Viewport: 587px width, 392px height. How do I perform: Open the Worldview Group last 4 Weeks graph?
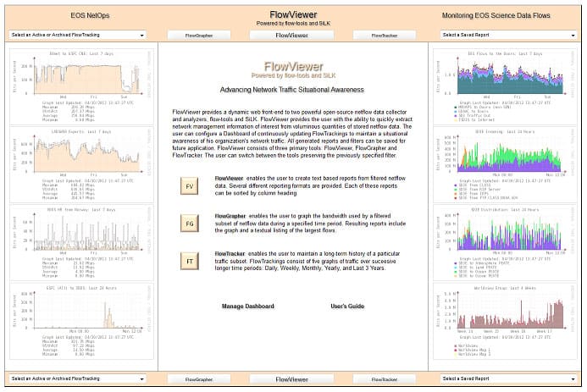point(505,321)
